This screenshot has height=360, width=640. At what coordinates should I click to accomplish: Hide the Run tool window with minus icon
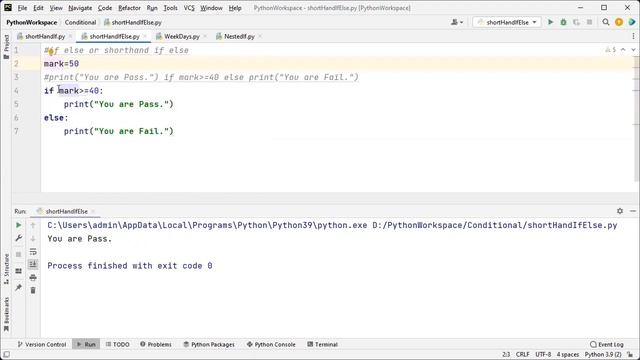coord(633,211)
